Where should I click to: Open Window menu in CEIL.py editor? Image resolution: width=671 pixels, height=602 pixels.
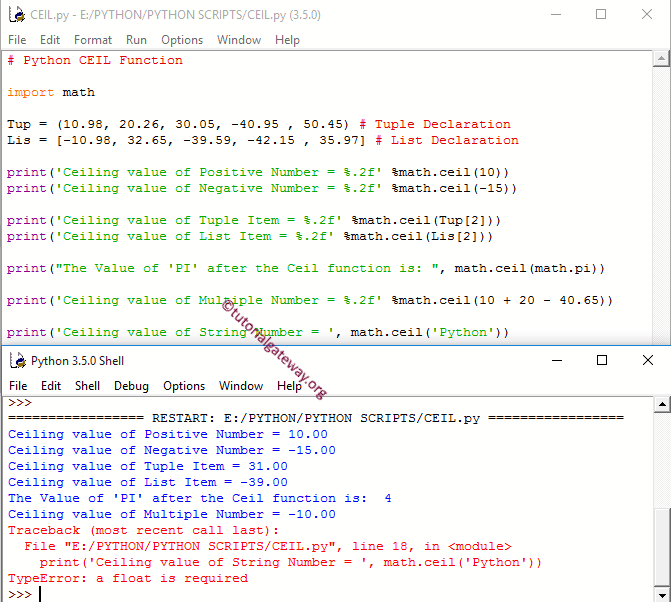(239, 40)
